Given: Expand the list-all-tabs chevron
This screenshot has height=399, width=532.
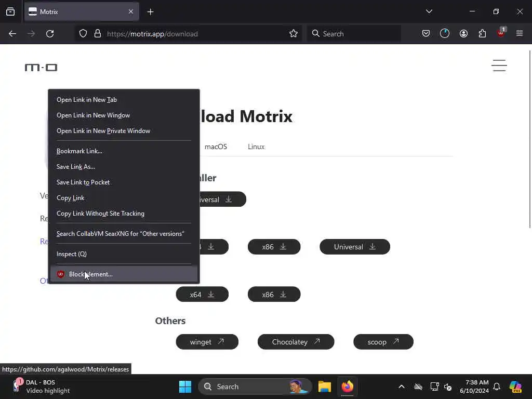Looking at the screenshot, I should (429, 11).
